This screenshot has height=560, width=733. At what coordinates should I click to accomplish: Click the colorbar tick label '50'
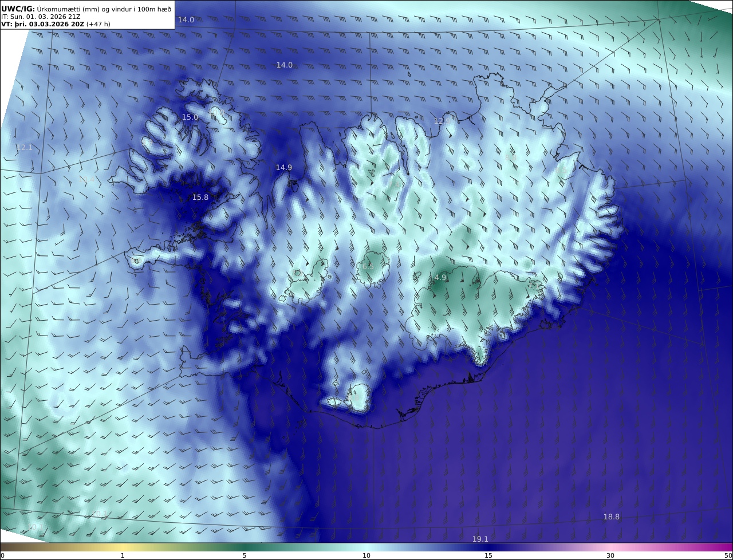pos(728,555)
